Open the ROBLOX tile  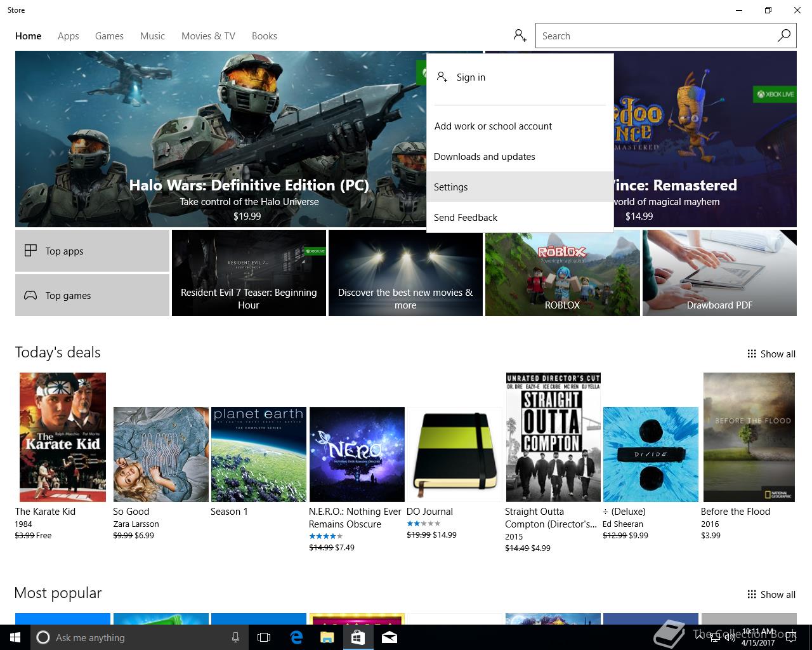(x=563, y=273)
